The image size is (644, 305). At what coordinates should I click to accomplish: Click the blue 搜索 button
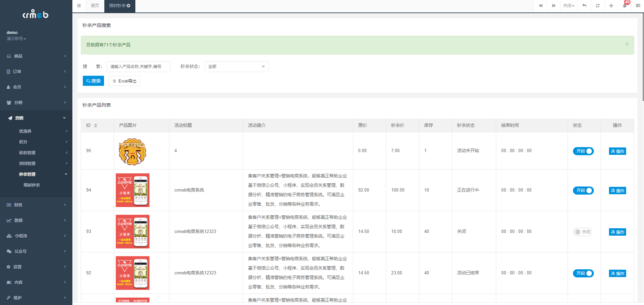coord(94,81)
